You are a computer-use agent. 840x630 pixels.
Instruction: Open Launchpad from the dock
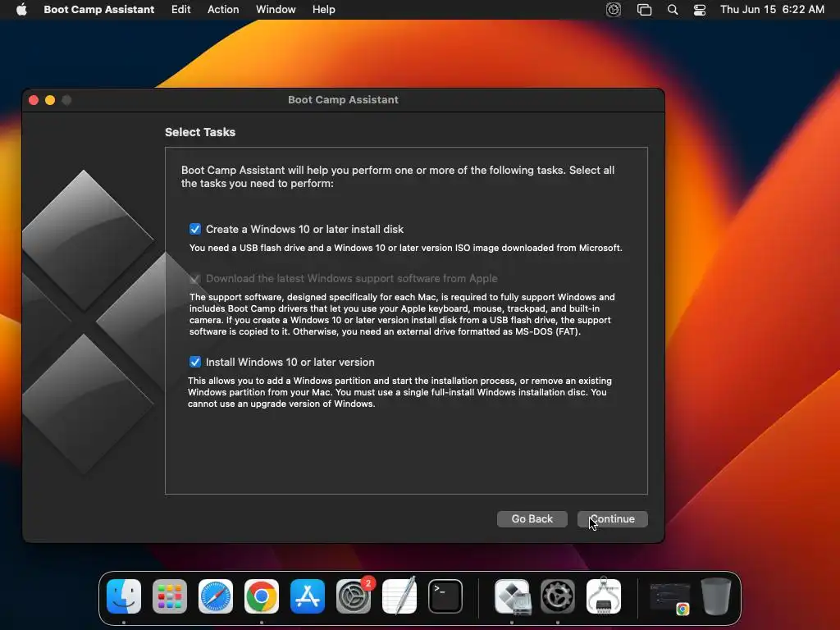170,596
